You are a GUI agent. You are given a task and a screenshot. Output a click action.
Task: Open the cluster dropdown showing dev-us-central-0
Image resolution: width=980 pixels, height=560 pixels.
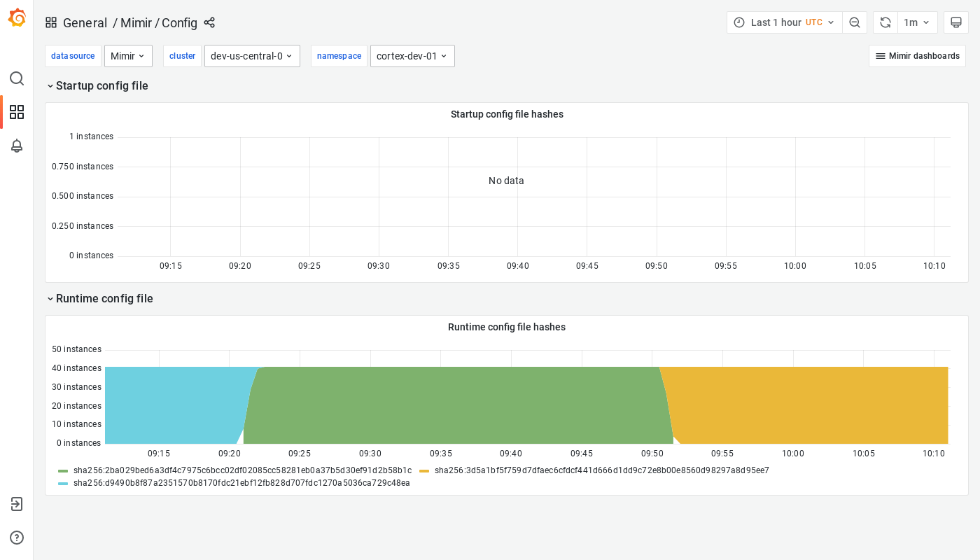[252, 55]
